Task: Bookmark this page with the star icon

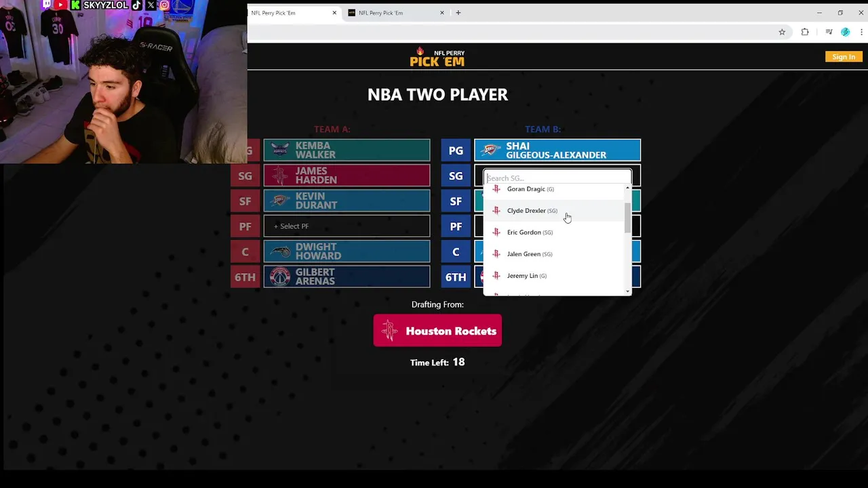Action: (782, 32)
